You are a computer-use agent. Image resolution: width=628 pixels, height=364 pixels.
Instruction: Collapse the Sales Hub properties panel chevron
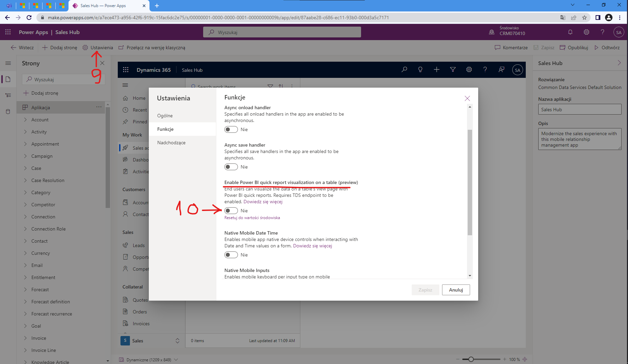pyautogui.click(x=619, y=63)
